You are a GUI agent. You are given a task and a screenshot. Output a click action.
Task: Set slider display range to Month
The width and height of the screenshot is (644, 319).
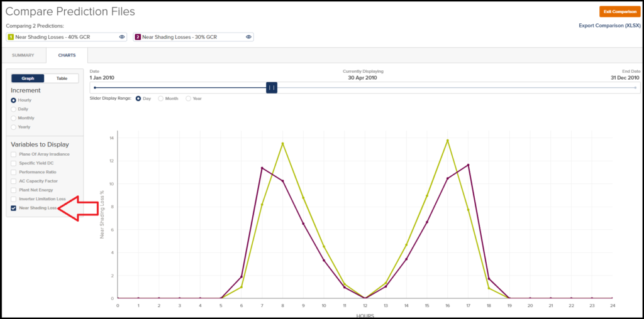click(x=160, y=99)
